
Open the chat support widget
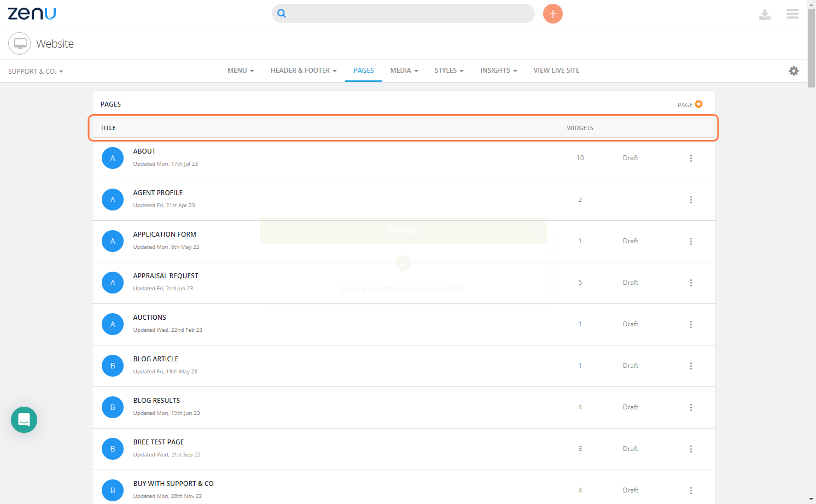tap(24, 420)
